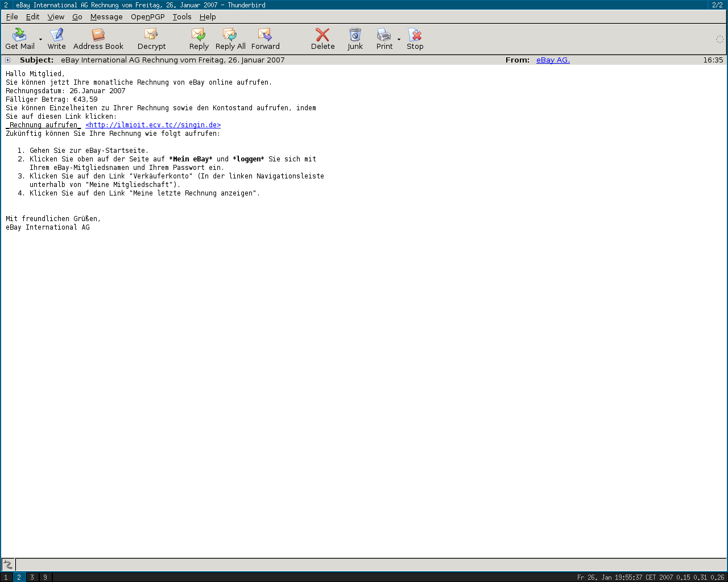Screen dimensions: 728x582
Task: Click the Reply All icon
Action: coord(230,39)
